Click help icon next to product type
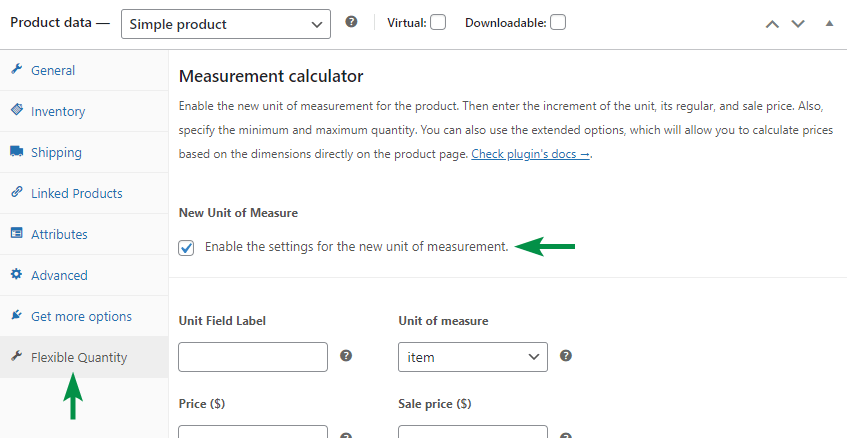The height and width of the screenshot is (438, 847). [x=351, y=22]
